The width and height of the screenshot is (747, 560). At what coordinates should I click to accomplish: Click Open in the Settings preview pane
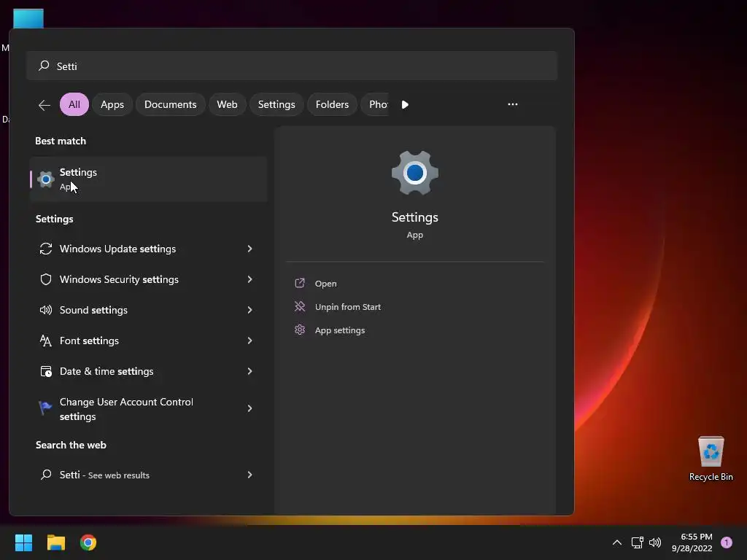pyautogui.click(x=326, y=284)
